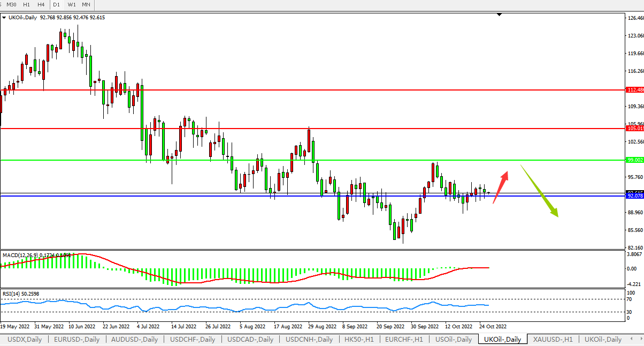Select the W1 weekly timeframe button

(72, 5)
